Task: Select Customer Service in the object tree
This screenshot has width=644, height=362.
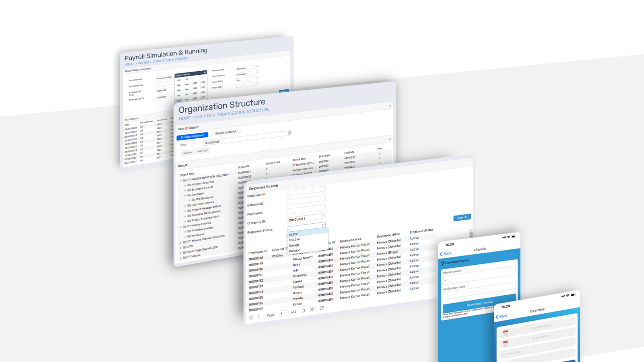Action: pos(203,203)
